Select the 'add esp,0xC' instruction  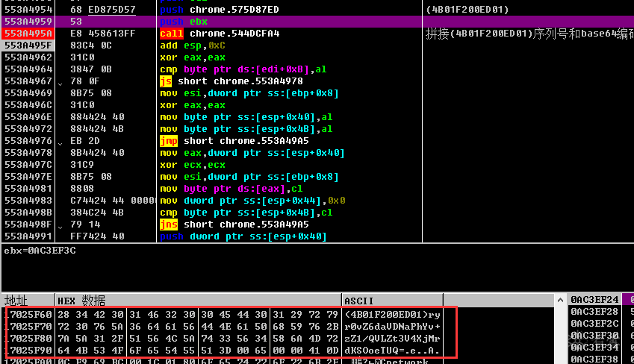[193, 45]
